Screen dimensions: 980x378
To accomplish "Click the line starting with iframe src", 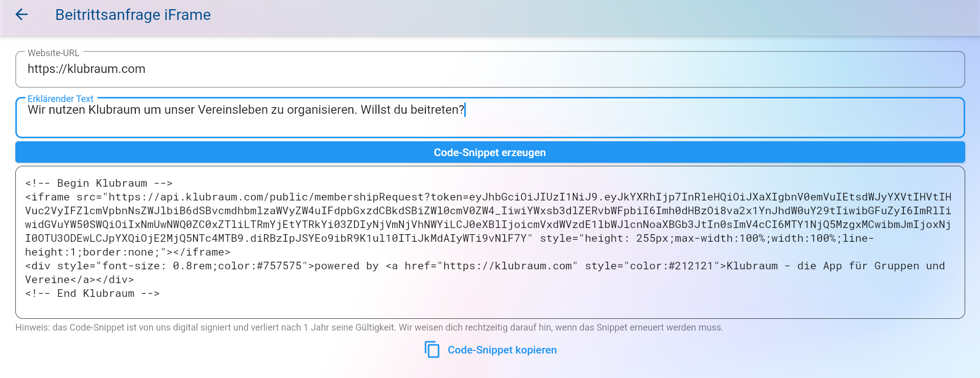I will (488, 197).
